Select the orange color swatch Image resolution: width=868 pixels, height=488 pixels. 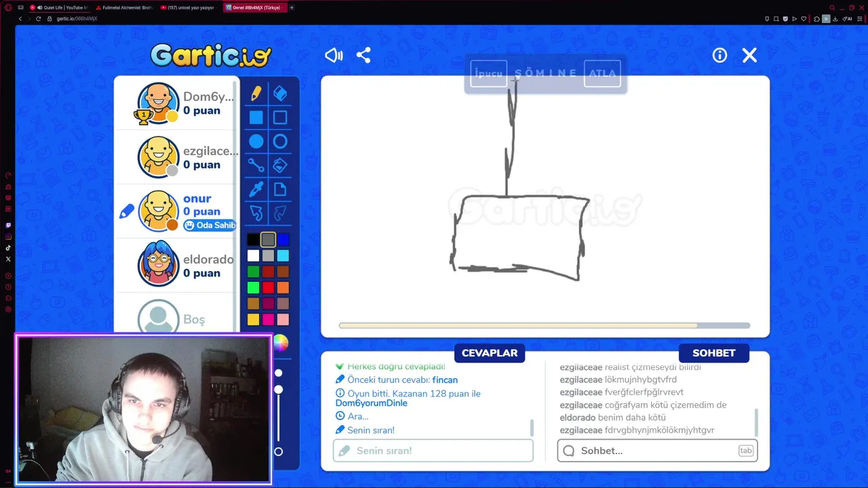pos(283,287)
